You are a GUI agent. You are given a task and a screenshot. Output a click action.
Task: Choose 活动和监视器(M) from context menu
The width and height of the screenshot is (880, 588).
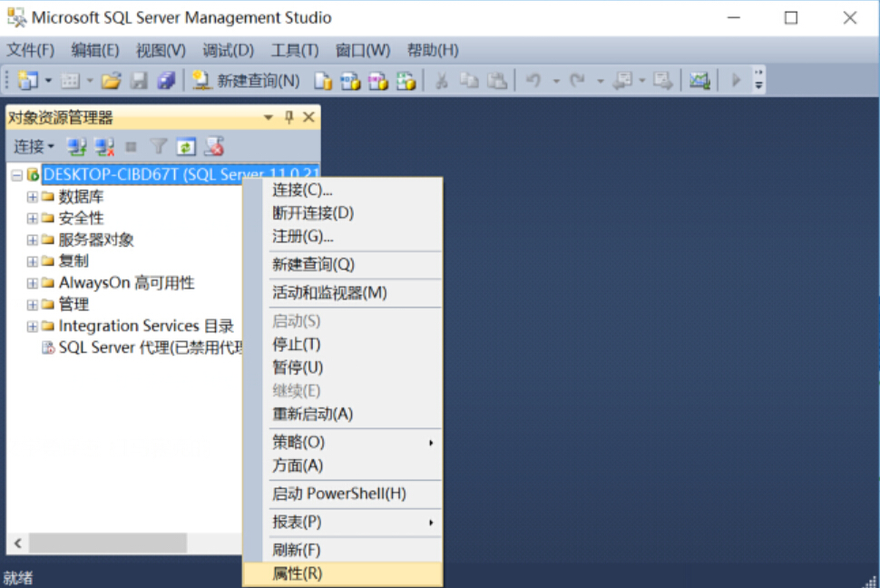pos(343,292)
